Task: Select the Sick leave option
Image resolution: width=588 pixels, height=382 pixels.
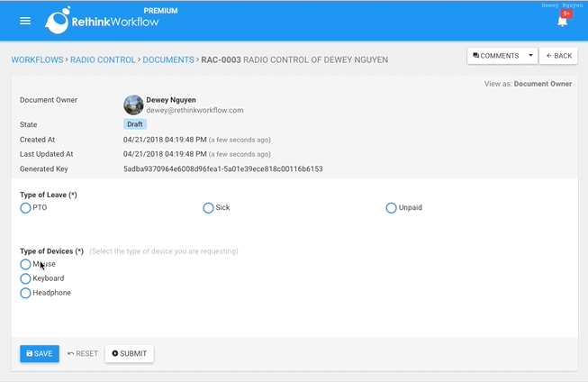Action: coord(208,208)
